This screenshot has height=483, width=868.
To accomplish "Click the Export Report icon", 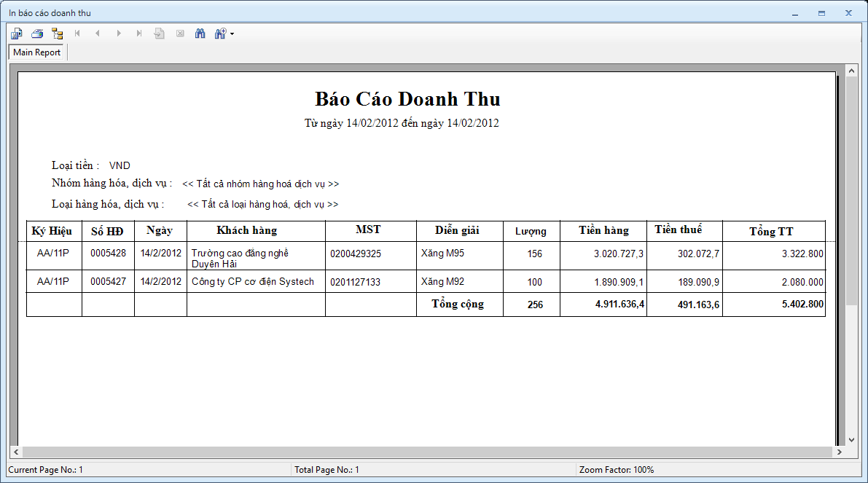I will pos(17,34).
